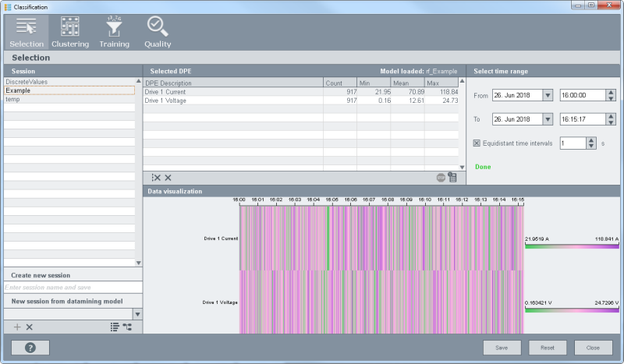This screenshot has width=624, height=364.
Task: Click the session name input field
Action: [73, 288]
